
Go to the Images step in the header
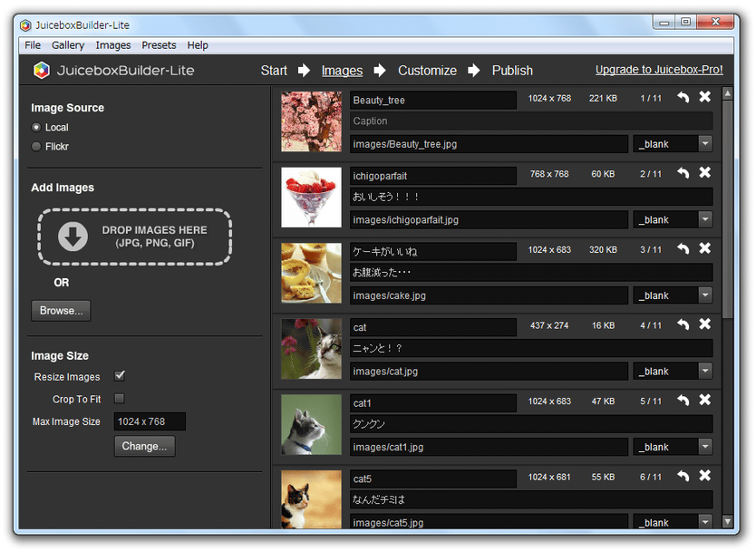[x=342, y=71]
